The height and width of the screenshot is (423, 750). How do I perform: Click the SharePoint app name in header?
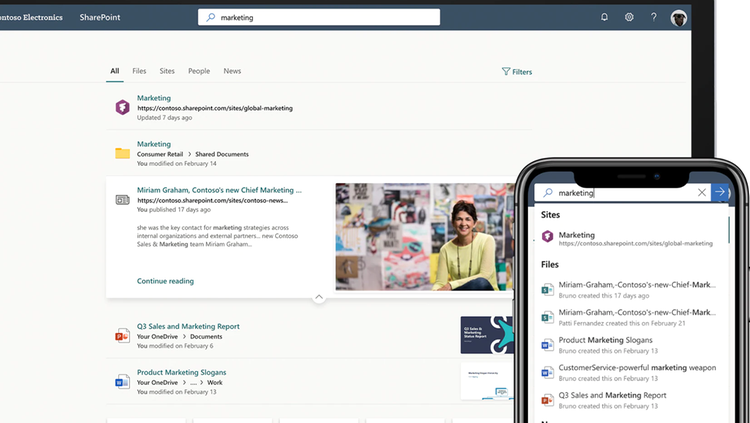tap(99, 17)
